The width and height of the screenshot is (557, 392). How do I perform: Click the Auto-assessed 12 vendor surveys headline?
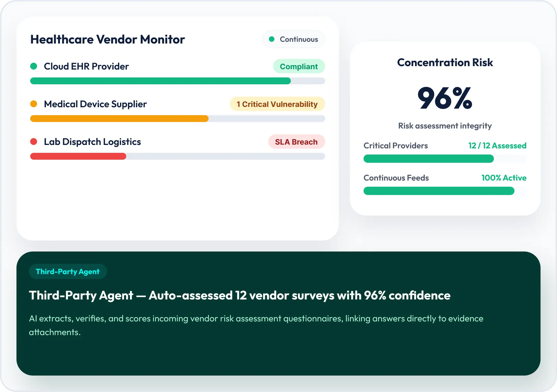240,295
